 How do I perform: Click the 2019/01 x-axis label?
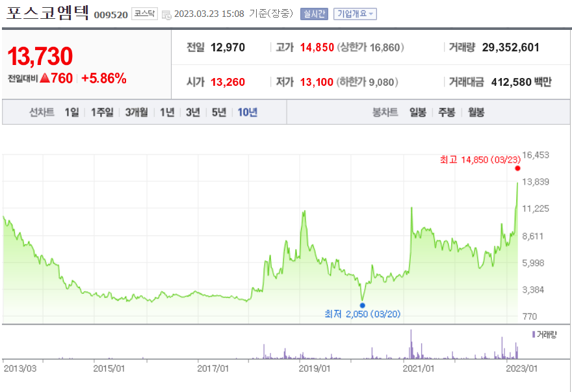(315, 369)
